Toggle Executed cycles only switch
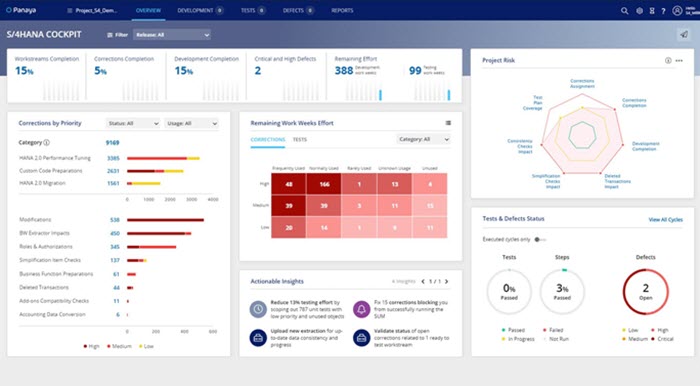Image resolution: width=700 pixels, height=386 pixels. [539, 240]
